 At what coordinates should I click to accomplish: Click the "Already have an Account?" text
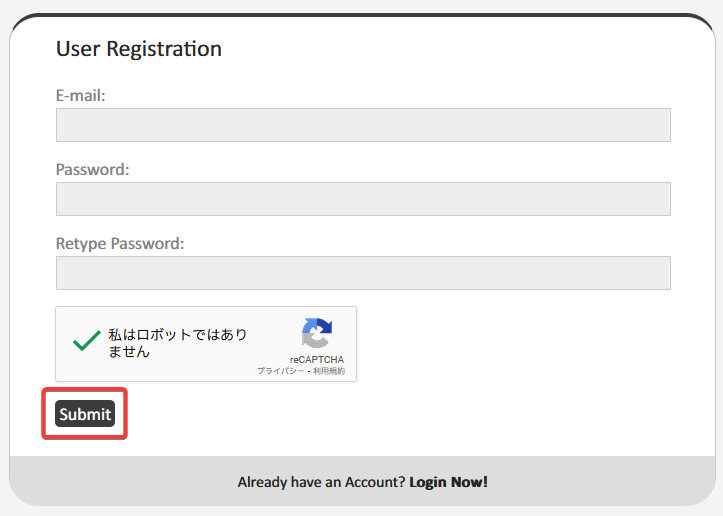321,482
